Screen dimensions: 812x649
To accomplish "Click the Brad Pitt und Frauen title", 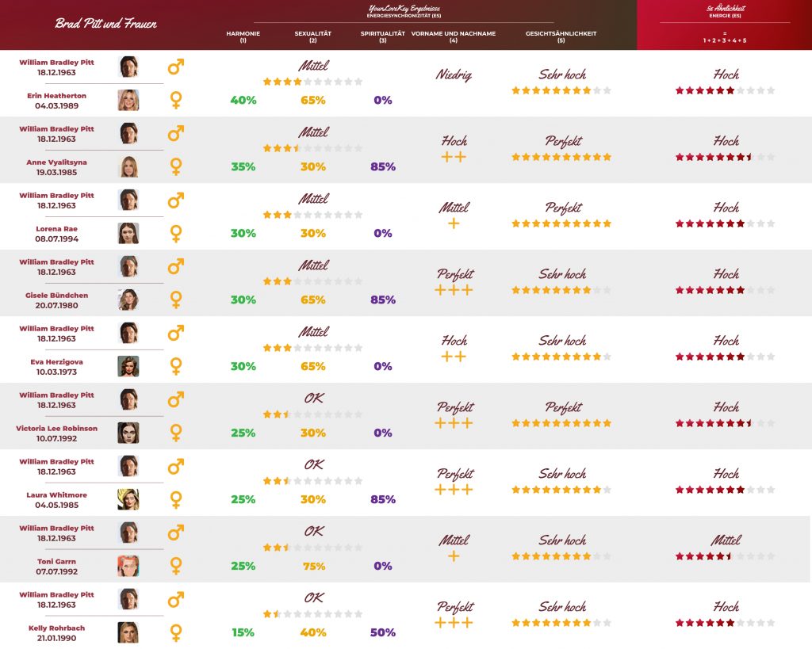I will (x=105, y=24).
